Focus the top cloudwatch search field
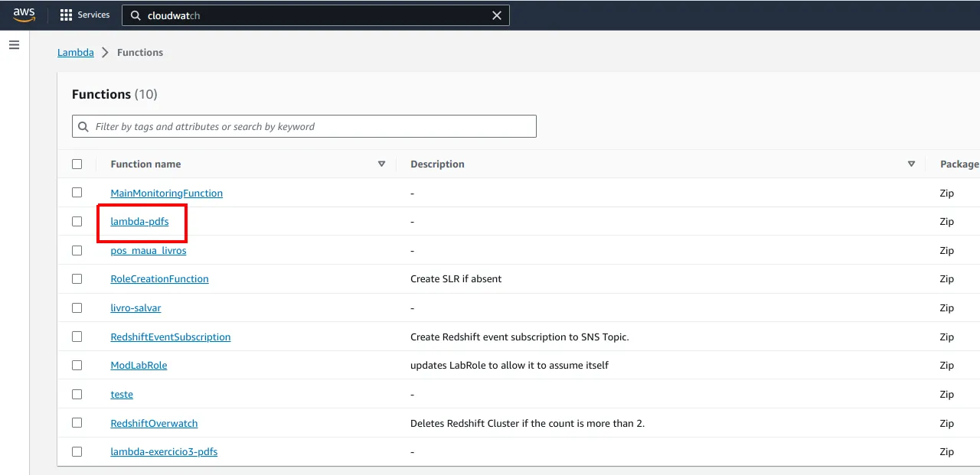Image resolution: width=980 pixels, height=475 pixels. (316, 15)
